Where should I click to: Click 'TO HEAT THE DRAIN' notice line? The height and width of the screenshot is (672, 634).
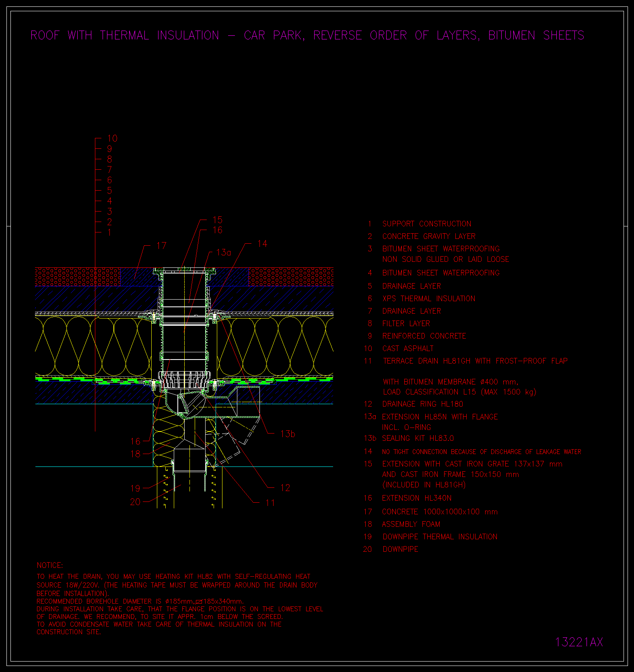point(173,577)
